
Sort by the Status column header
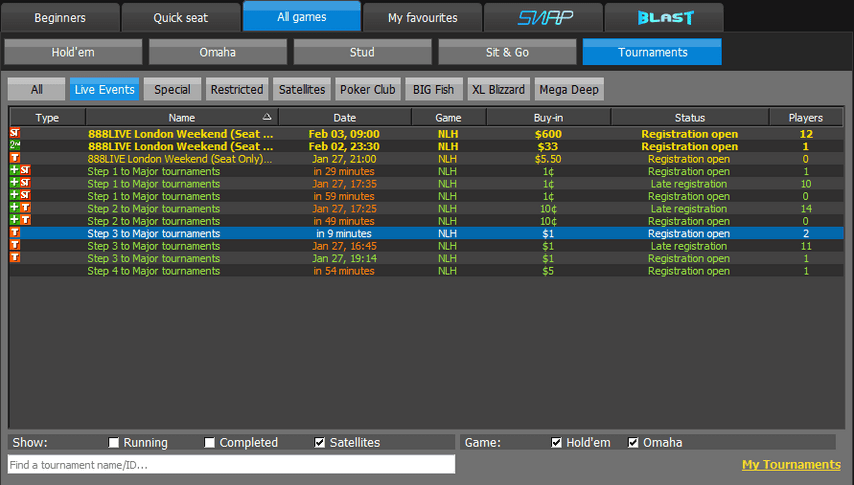click(x=690, y=117)
